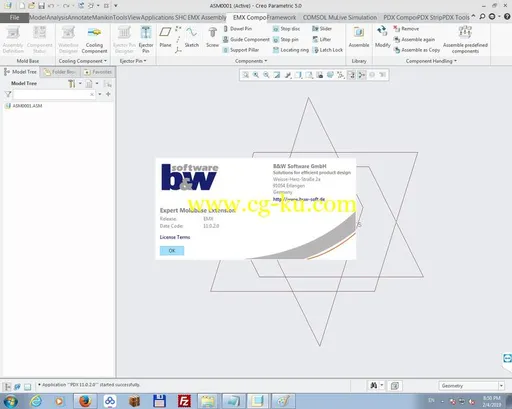
Task: Open the Creo Help question mark icon
Action: 507,17
